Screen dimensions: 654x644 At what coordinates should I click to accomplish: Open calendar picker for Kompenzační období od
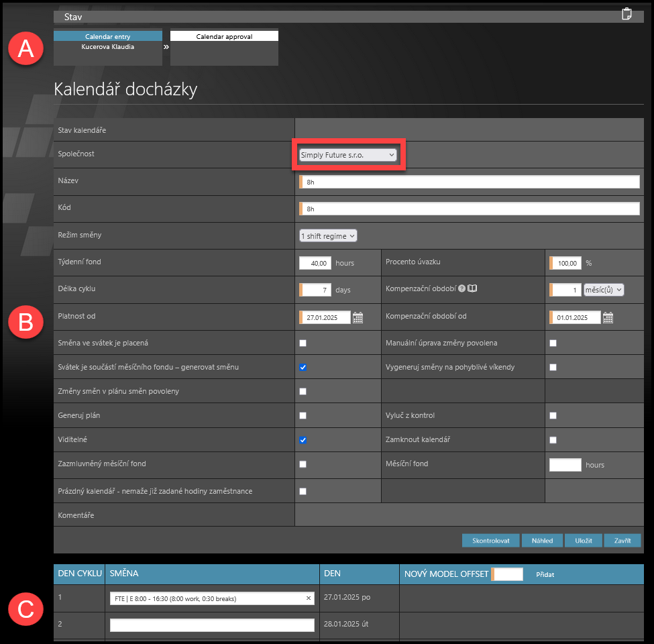pyautogui.click(x=608, y=318)
